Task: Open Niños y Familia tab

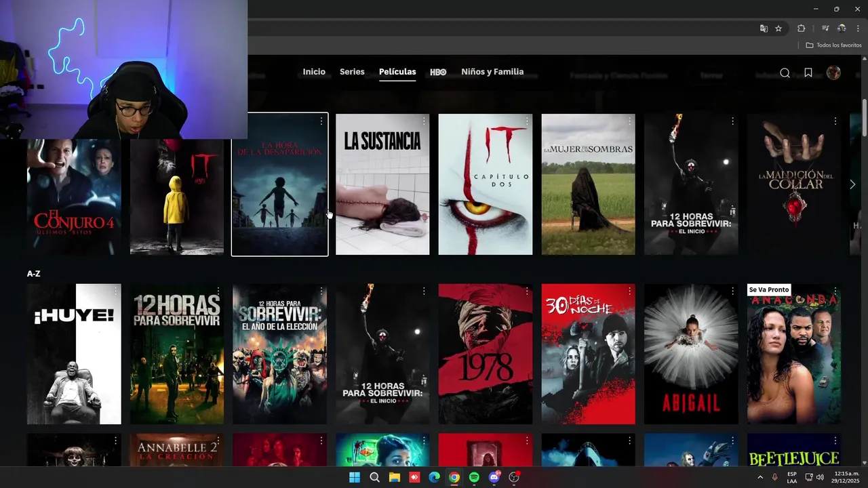Action: pyautogui.click(x=492, y=72)
